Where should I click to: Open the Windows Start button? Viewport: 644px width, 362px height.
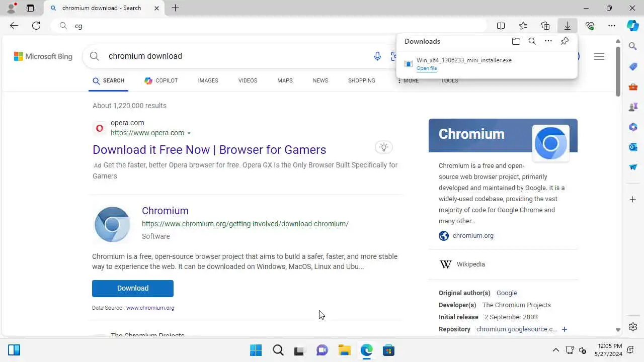tap(256, 350)
